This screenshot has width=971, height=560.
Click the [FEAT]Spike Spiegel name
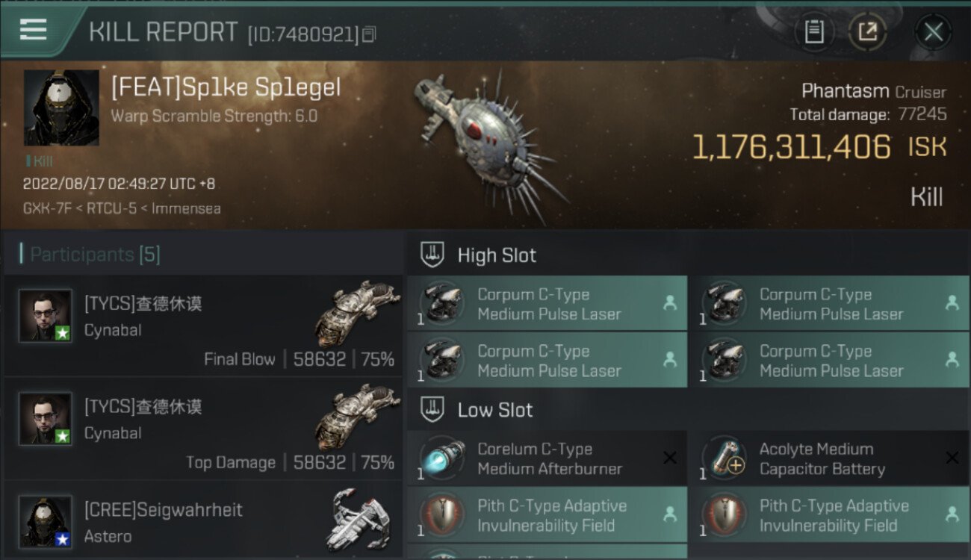tap(226, 88)
